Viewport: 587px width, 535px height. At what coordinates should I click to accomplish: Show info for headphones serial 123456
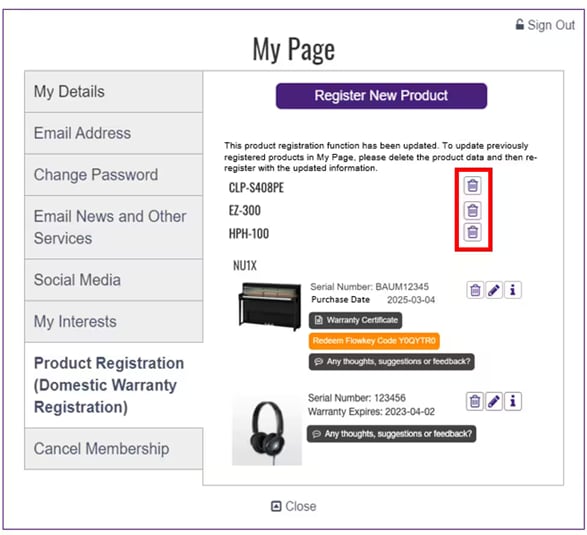click(x=513, y=401)
